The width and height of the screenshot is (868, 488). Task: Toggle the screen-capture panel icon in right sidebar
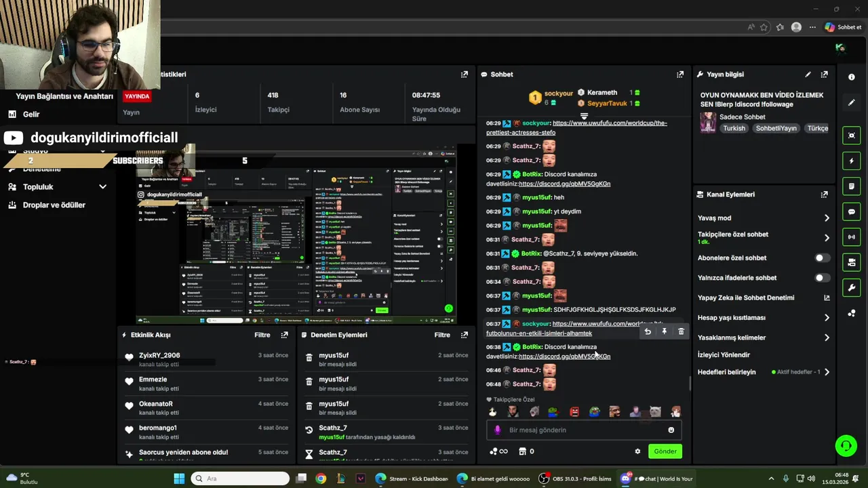point(852,136)
